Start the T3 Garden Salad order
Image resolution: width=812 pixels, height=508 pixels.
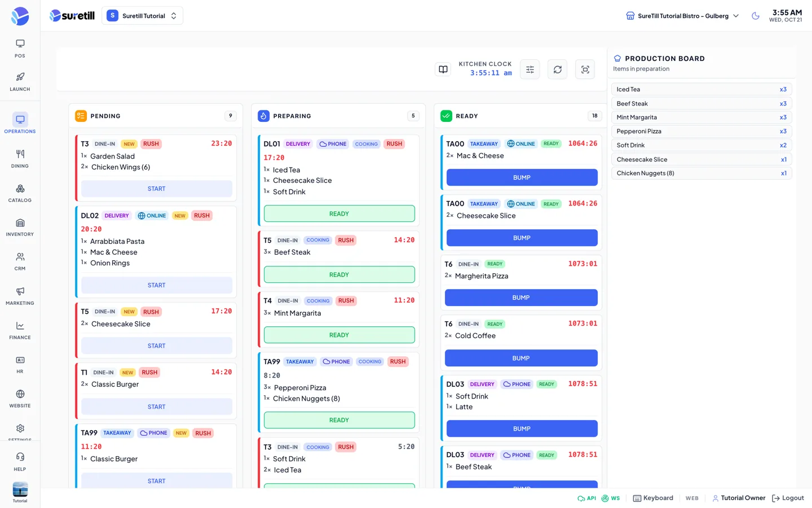point(157,189)
